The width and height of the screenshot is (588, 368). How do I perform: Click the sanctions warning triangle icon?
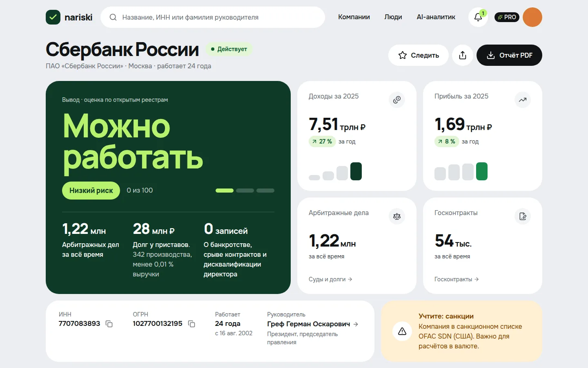click(402, 331)
